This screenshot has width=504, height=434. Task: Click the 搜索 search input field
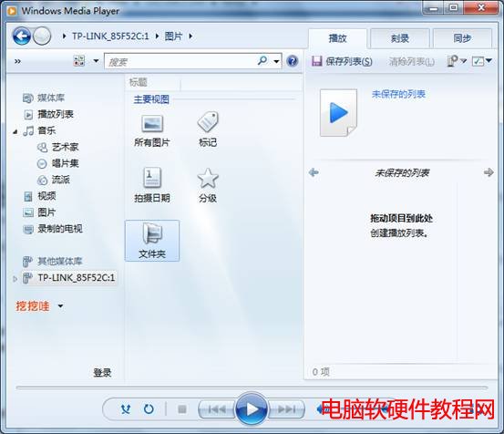181,61
